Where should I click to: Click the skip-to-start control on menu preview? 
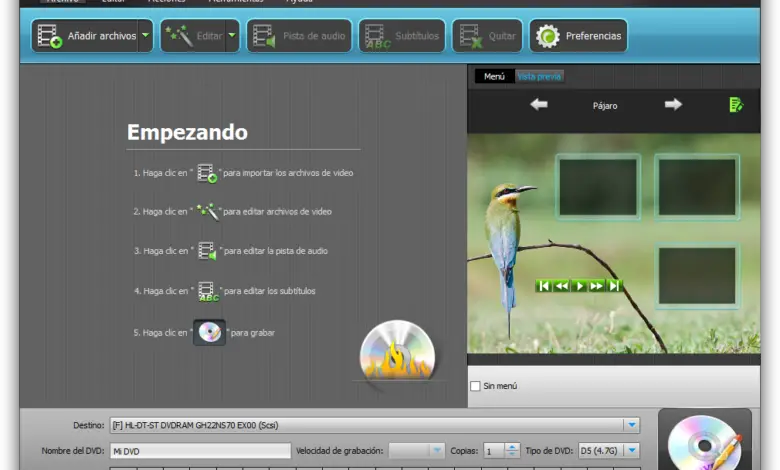[x=544, y=286]
